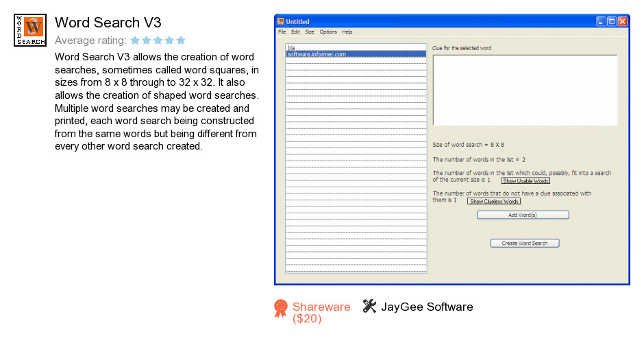The width and height of the screenshot is (644, 343).
Task: Click the Show Clueless Words button
Action: [x=494, y=201]
